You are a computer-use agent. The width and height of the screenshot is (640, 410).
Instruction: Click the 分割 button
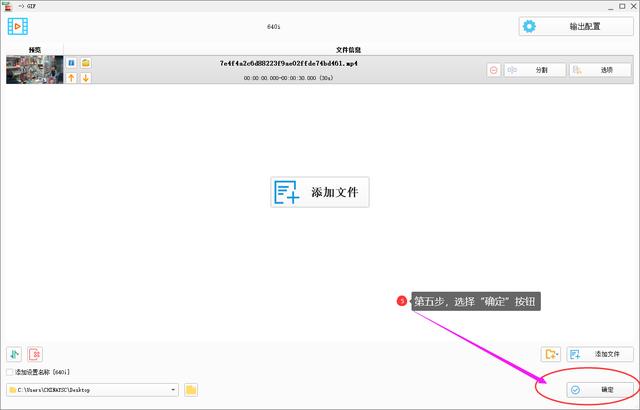click(x=534, y=70)
